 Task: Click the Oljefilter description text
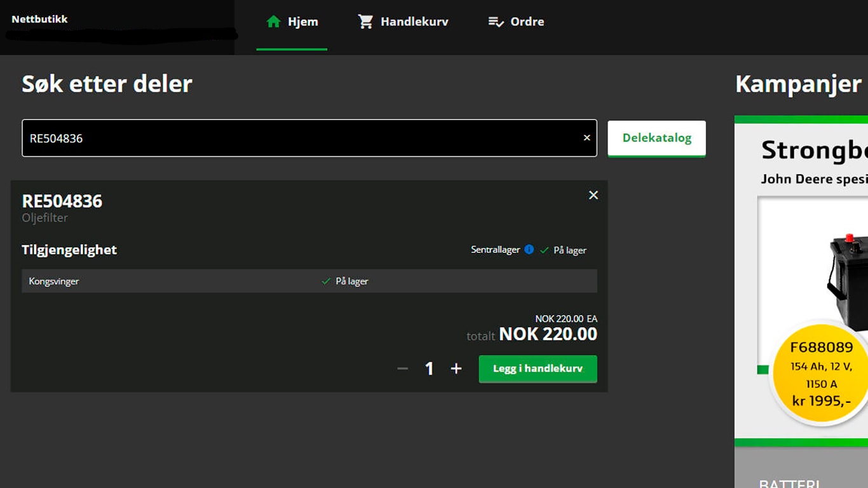[45, 218]
